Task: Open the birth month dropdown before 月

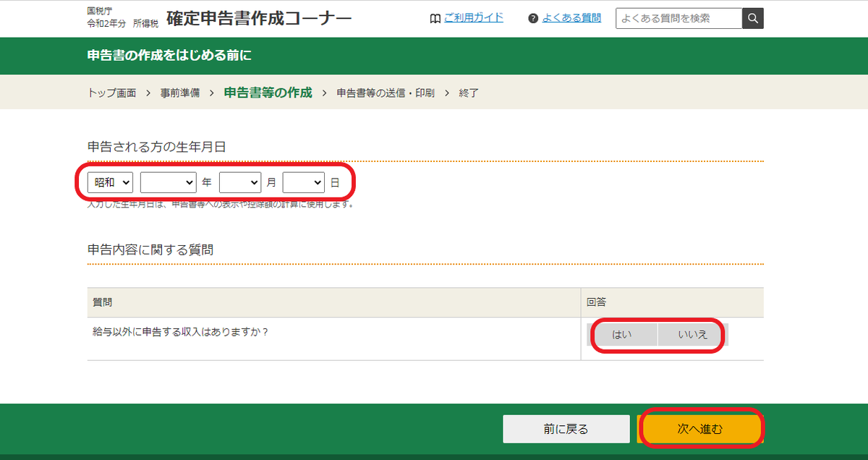Action: point(239,182)
